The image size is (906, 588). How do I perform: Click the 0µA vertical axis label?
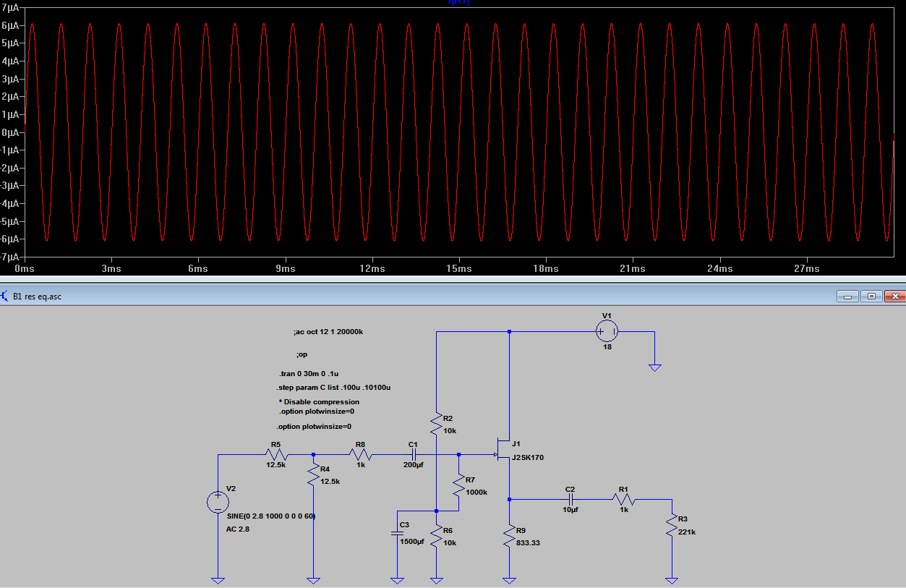coord(12,132)
